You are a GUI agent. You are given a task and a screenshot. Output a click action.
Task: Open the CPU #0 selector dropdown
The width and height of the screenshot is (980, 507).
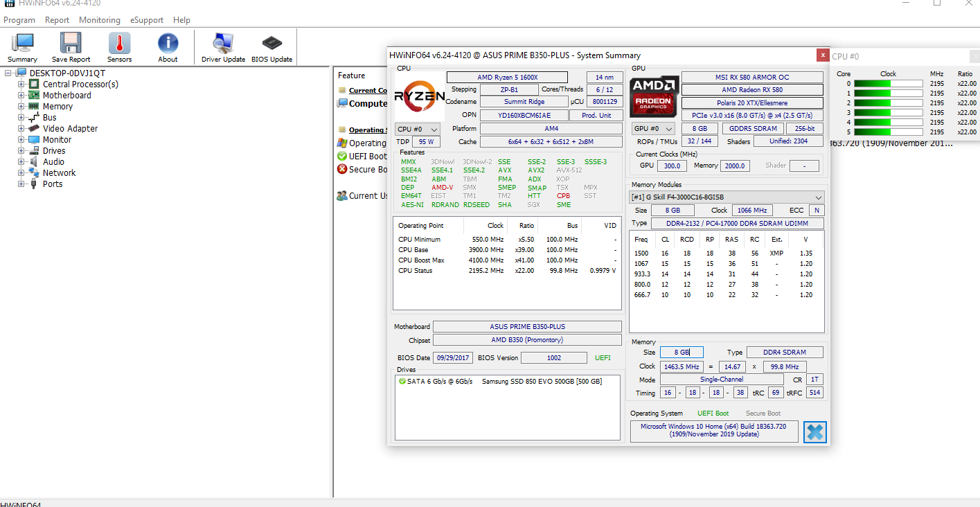418,130
